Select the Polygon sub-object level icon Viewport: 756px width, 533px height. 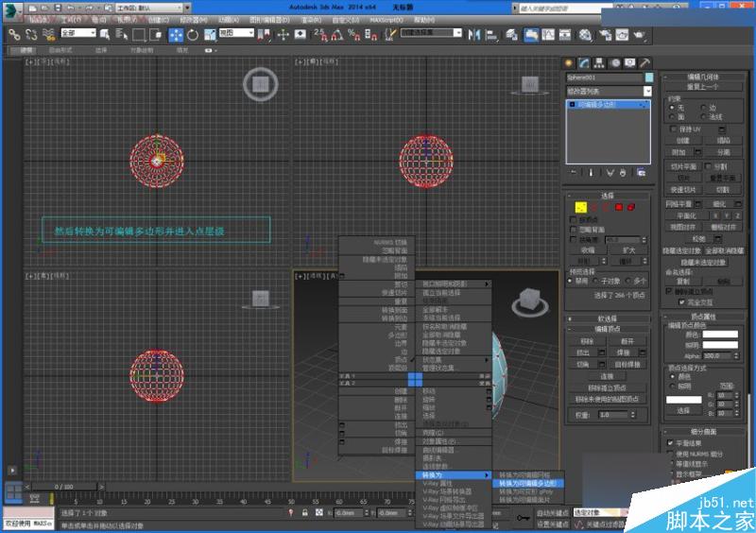coord(619,207)
